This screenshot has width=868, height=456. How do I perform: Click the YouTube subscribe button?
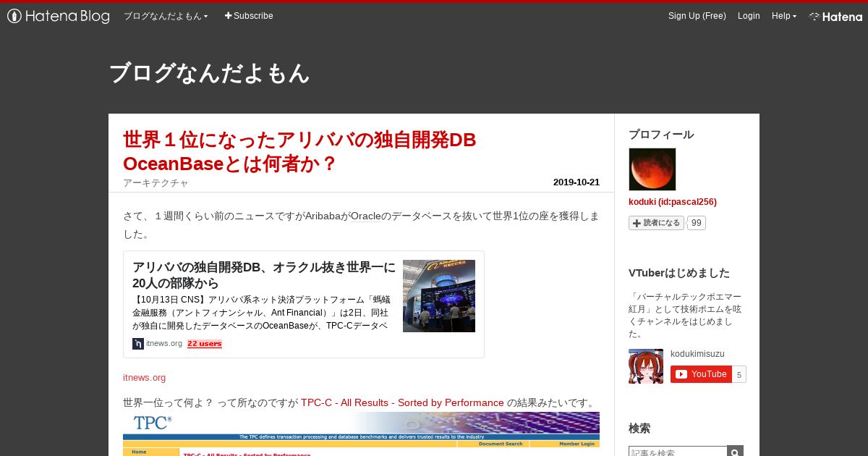pyautogui.click(x=701, y=374)
